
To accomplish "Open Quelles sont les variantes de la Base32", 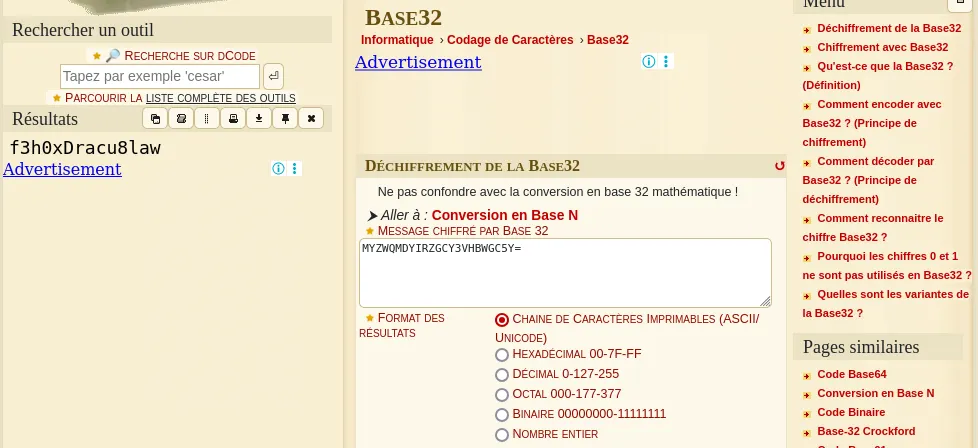I will click(886, 304).
